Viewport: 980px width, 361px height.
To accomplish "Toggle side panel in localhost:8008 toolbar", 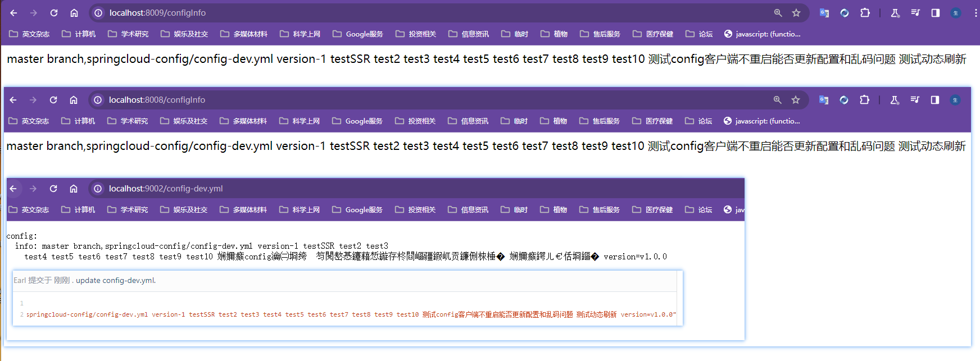I will coord(935,100).
